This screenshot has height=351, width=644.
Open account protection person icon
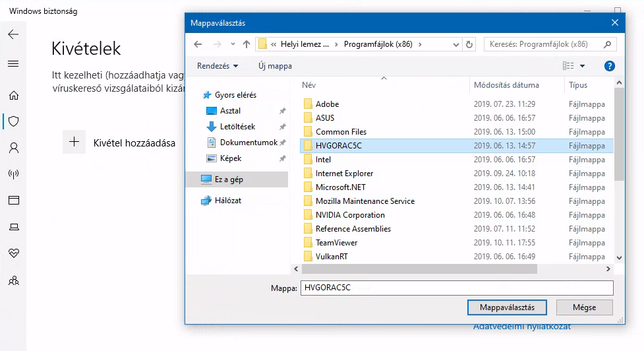(x=14, y=148)
